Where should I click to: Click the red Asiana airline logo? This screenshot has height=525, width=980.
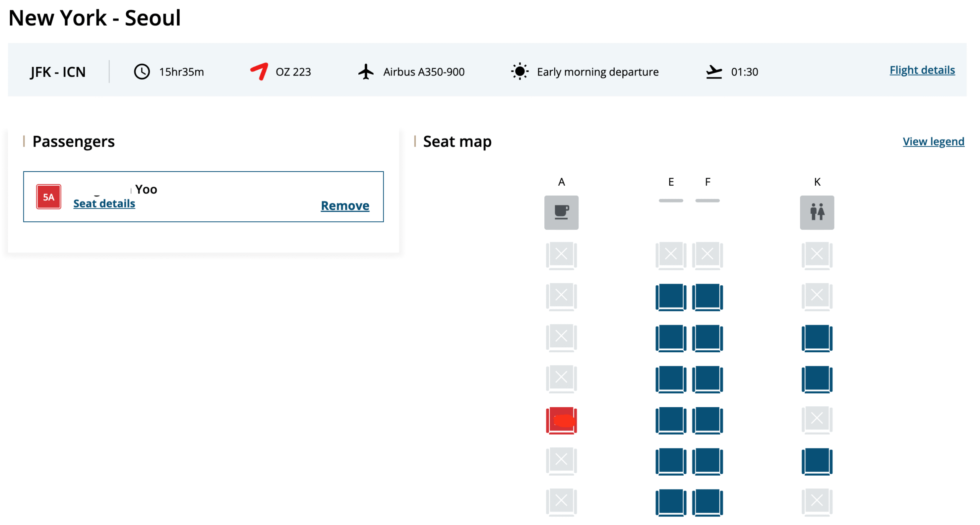(259, 72)
